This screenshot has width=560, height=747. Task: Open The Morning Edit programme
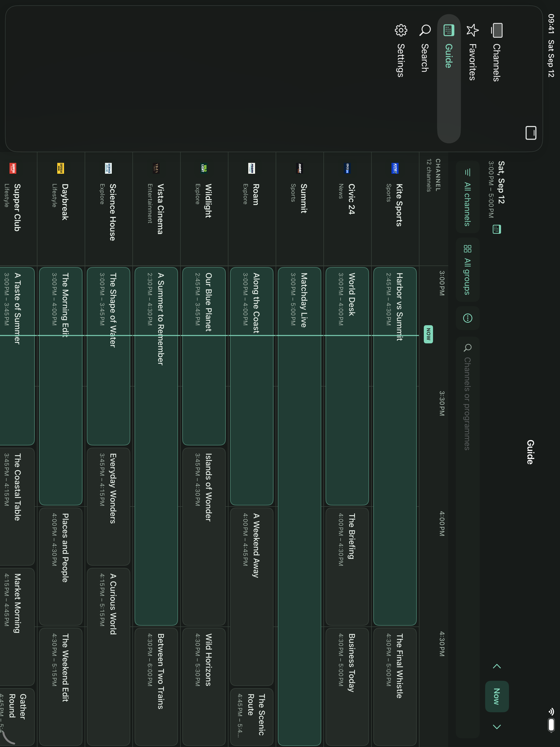[x=61, y=386]
